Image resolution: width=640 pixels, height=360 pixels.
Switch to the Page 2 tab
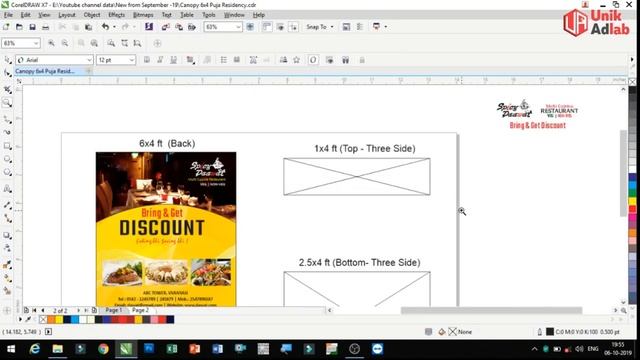(x=140, y=310)
